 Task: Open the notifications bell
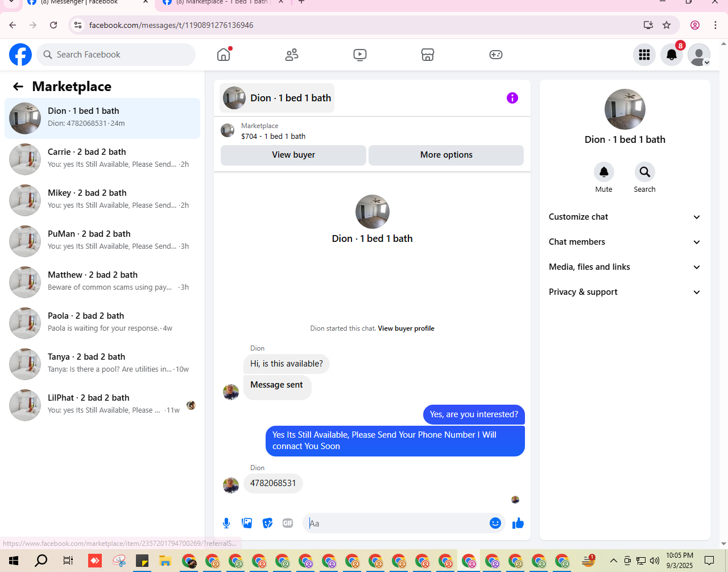(x=672, y=55)
